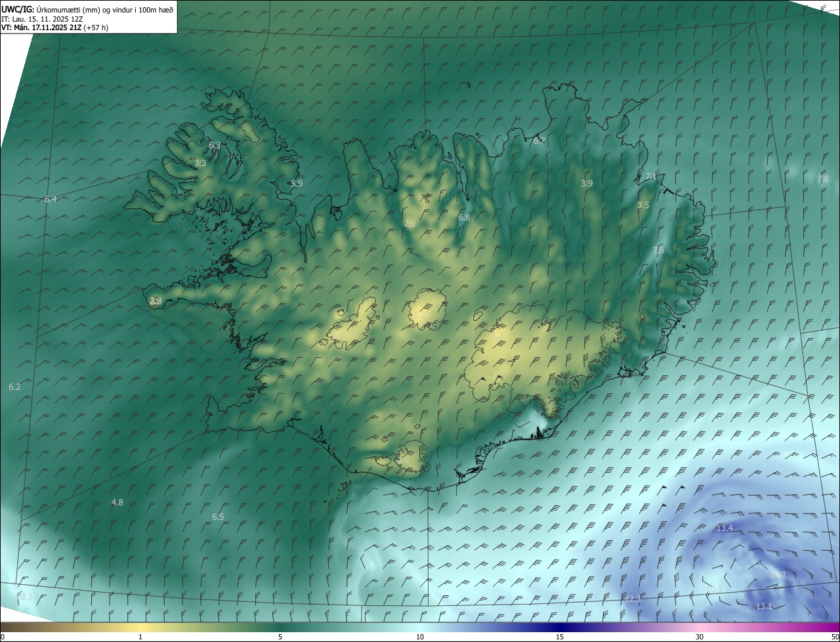This screenshot has height=642, width=840.
Task: Click the 10.3 value in the bottom-left corner
Action: pos(24,597)
